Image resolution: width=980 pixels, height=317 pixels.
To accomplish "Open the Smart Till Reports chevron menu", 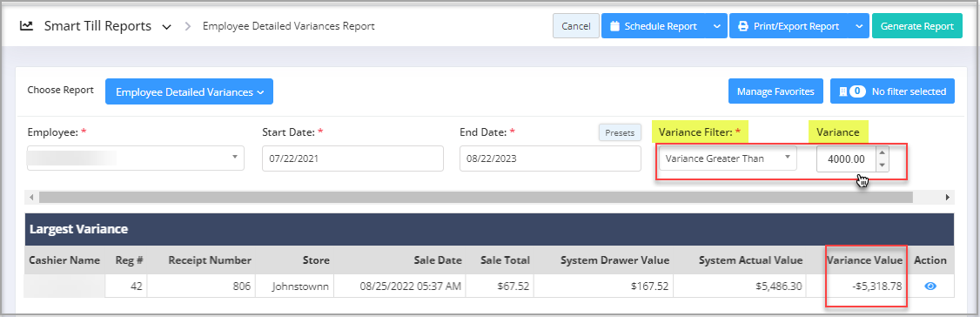I will point(166,27).
